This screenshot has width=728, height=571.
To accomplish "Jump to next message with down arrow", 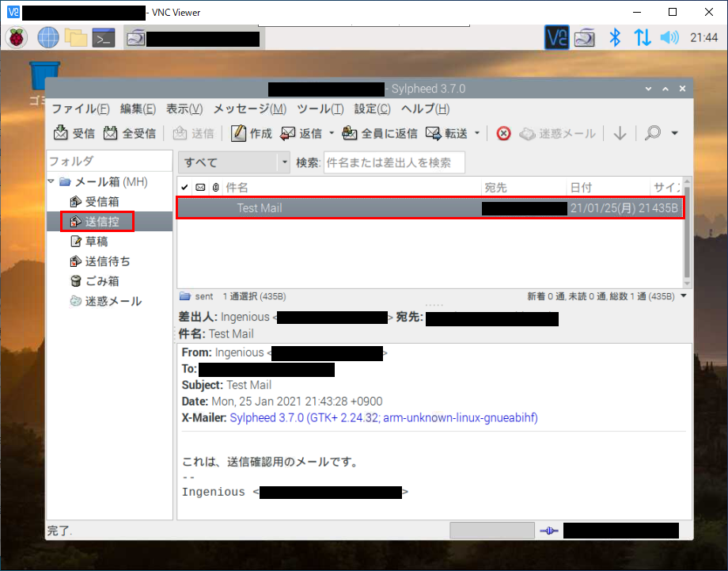I will 620,134.
